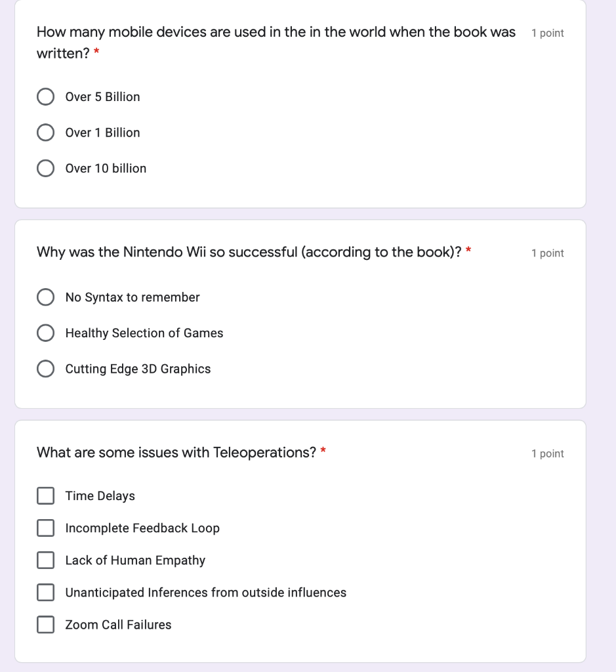Screen dimensions: 616x672
Task: Click red required asterisk on Nintendo Wii question
Action: click(468, 249)
